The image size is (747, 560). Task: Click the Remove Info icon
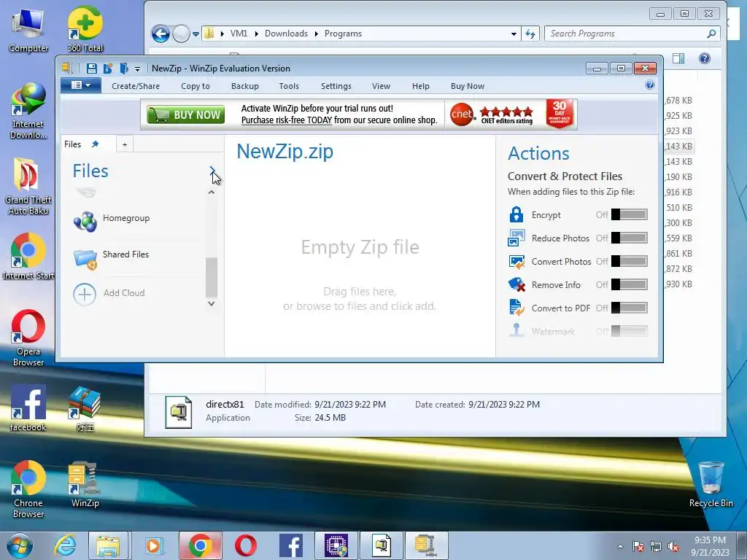point(517,285)
